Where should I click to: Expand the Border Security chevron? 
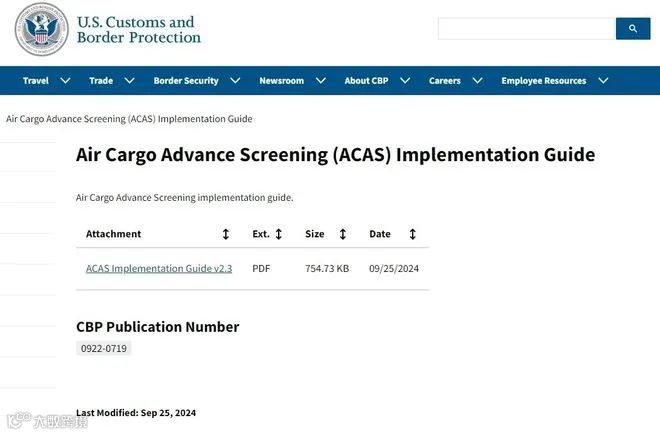coord(235,80)
